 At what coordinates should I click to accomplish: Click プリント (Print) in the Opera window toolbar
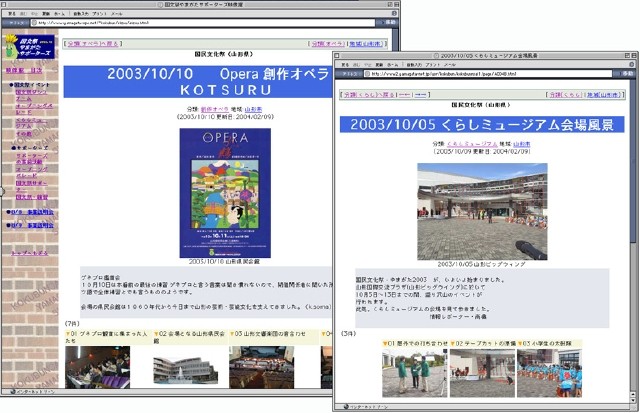coord(99,13)
